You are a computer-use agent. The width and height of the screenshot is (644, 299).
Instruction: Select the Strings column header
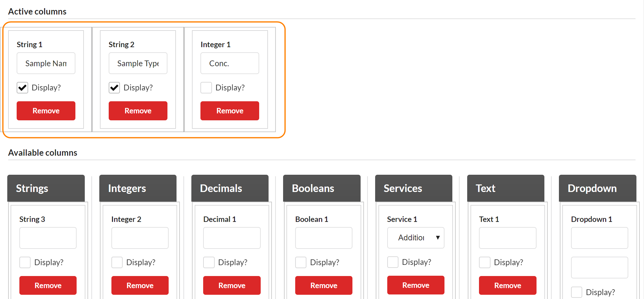pyautogui.click(x=46, y=188)
